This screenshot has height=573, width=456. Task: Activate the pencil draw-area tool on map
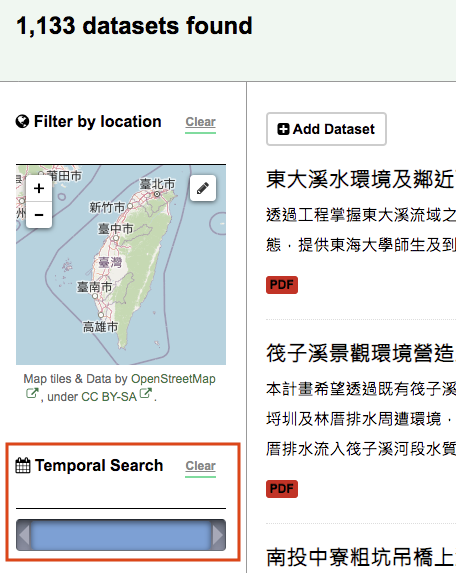pyautogui.click(x=203, y=188)
